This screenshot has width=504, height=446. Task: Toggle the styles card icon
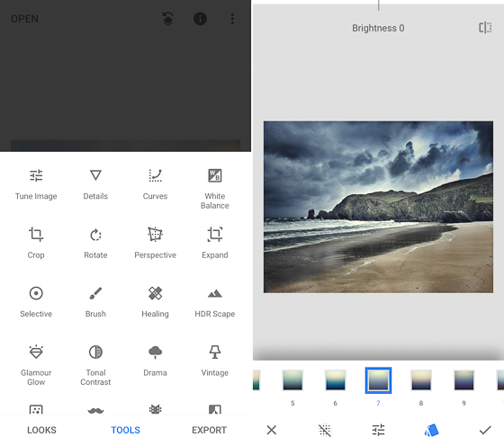coord(431,431)
